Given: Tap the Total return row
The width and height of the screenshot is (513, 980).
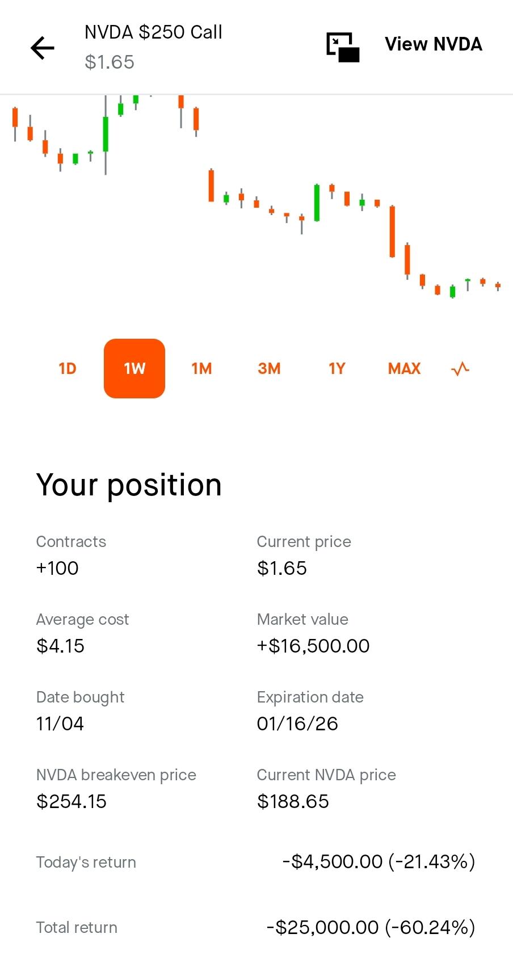Looking at the screenshot, I should tap(256, 927).
